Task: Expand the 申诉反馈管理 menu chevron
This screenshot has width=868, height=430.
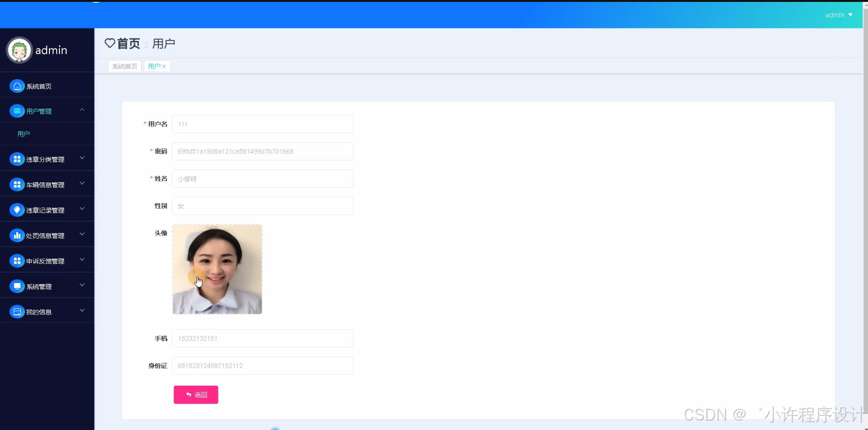Action: pyautogui.click(x=81, y=260)
